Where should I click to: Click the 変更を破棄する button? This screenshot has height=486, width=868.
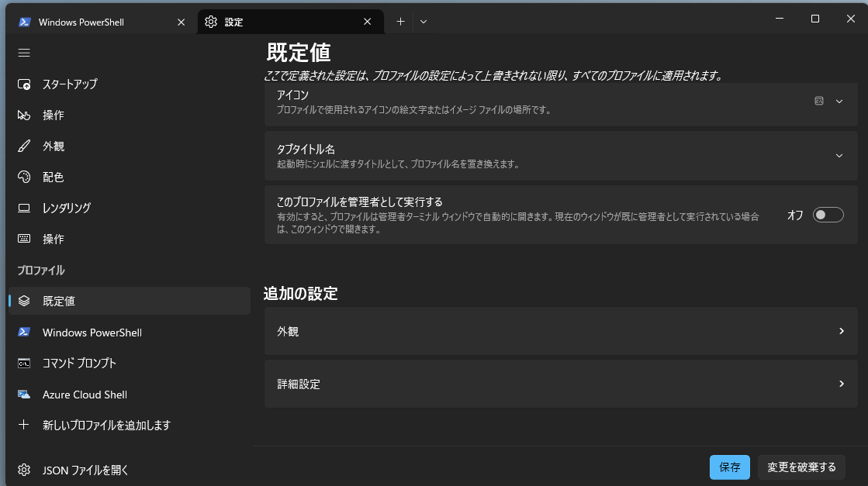point(802,467)
